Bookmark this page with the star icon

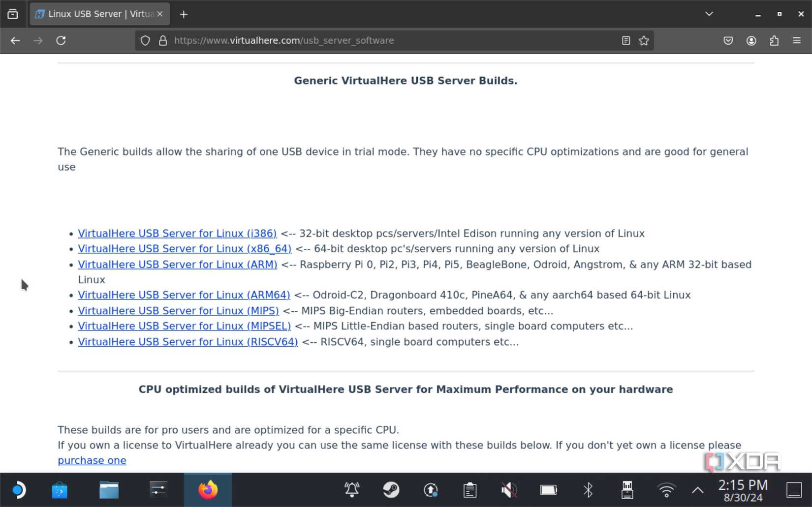644,40
